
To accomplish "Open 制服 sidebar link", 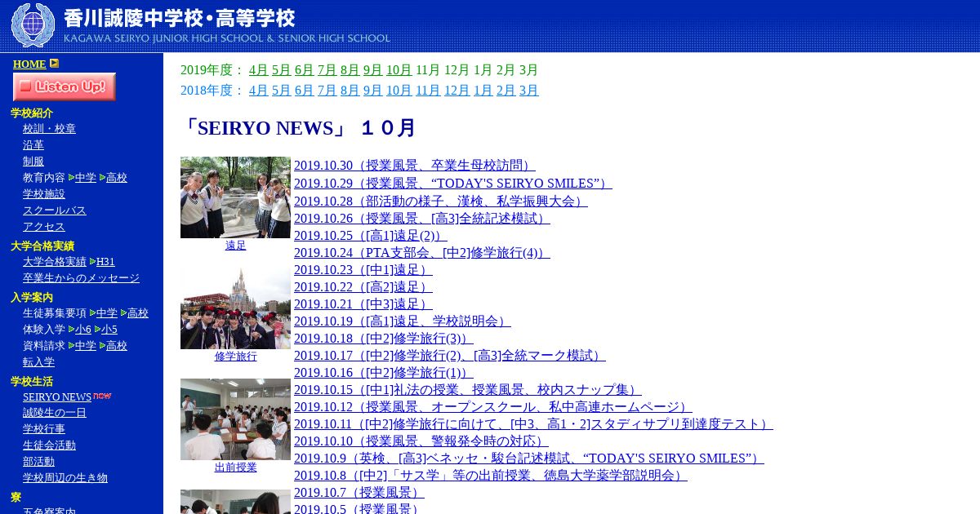I will pyautogui.click(x=33, y=162).
